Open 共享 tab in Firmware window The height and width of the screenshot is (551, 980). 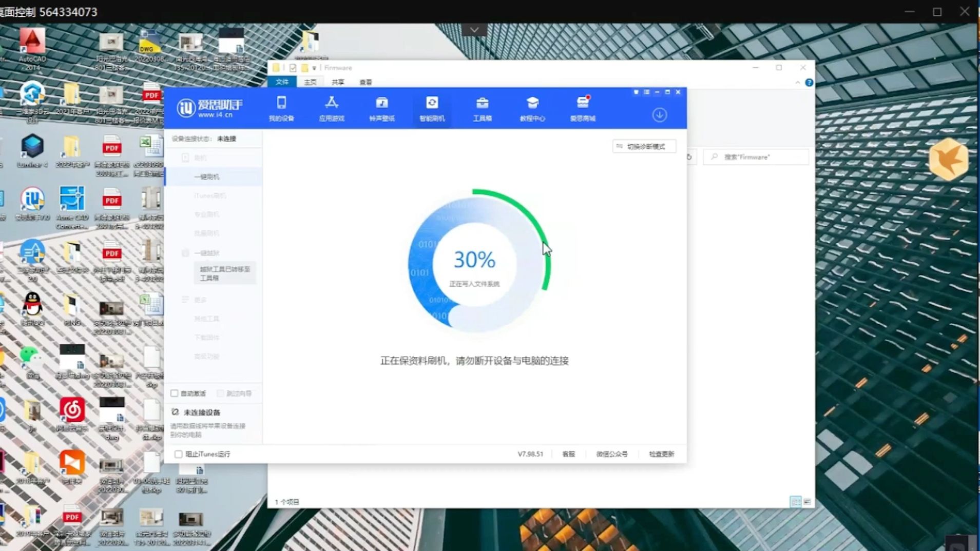point(338,82)
